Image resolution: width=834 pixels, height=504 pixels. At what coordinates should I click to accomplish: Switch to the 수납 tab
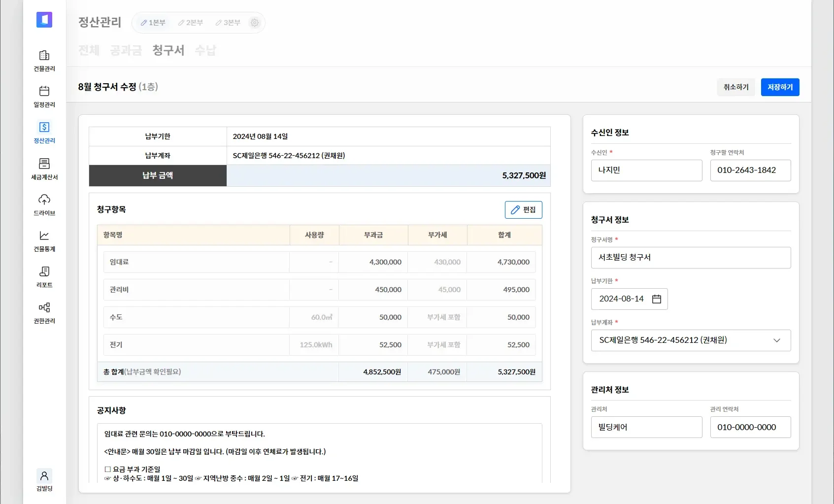click(205, 50)
